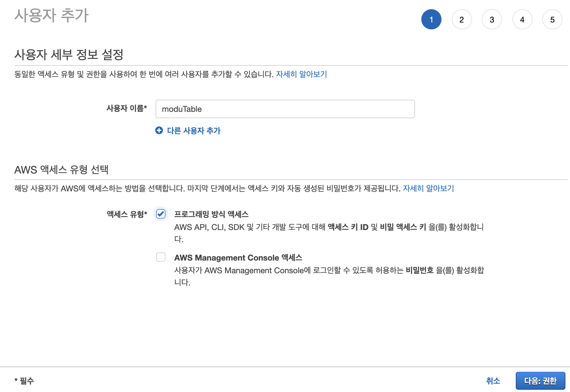Enable AWS Management Console 액세스 checkbox
The height and width of the screenshot is (392, 570).
(161, 257)
